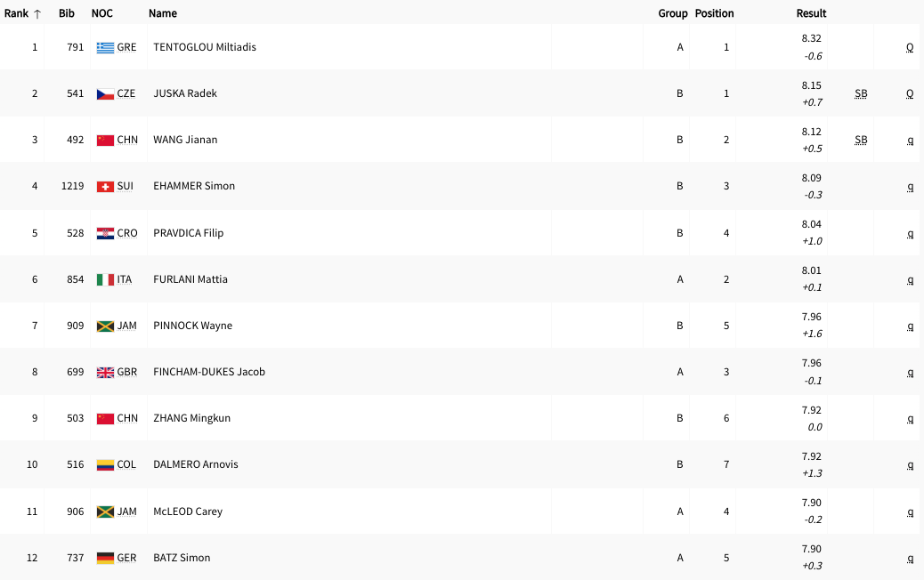Viewport: 924px width, 580px height.
Task: Click the Croatia flag next to CRO
Action: click(105, 233)
